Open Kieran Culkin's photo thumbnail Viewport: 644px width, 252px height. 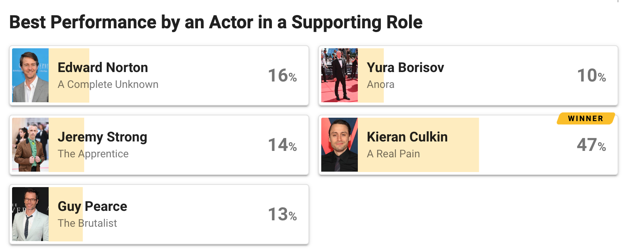(339, 145)
